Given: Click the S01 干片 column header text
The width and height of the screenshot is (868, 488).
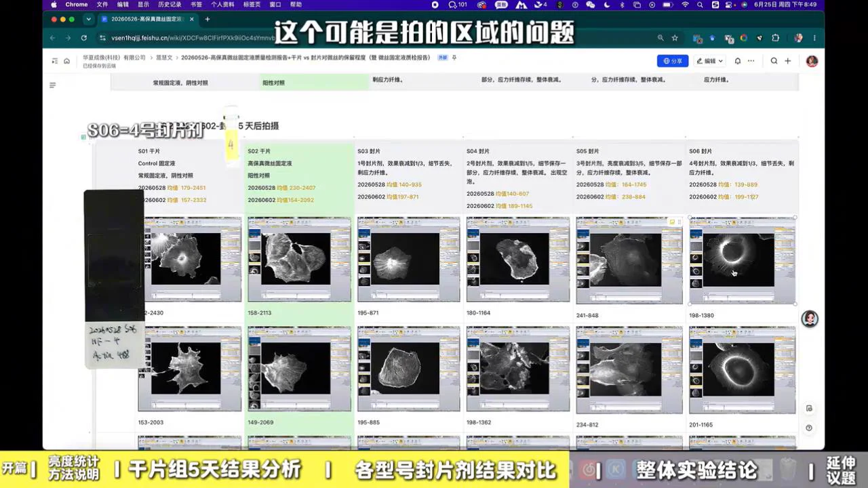Looking at the screenshot, I should (149, 151).
